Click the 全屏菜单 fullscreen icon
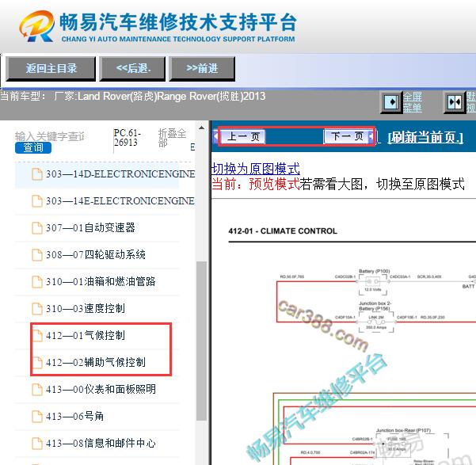The height and width of the screenshot is (465, 476). tap(391, 102)
